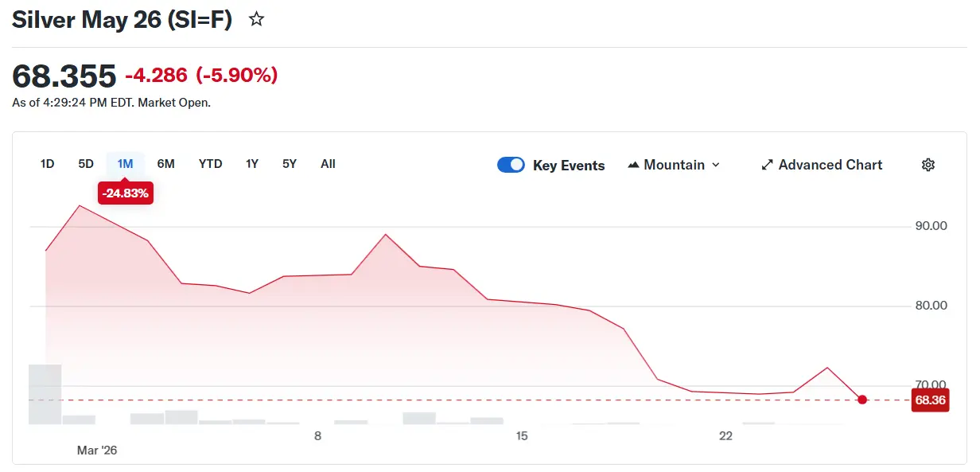Click the red current price dot on chart
This screenshot has height=472, width=980.
(862, 400)
